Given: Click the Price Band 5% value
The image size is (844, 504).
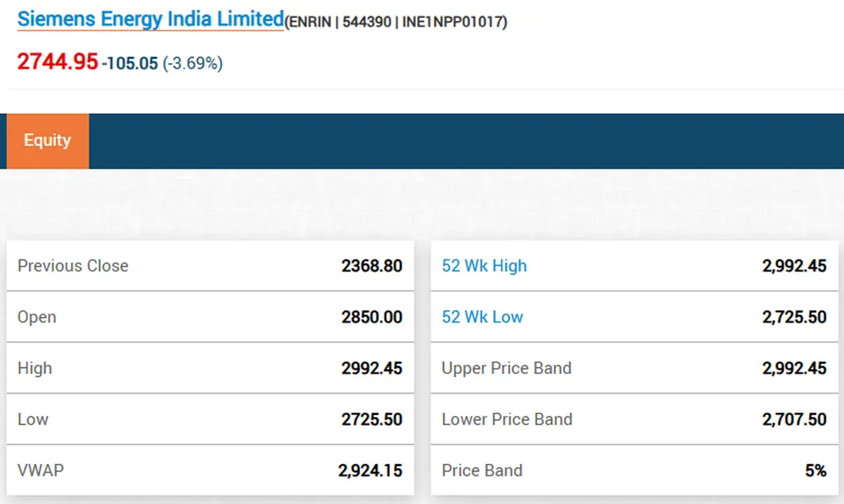Looking at the screenshot, I should point(816,471).
